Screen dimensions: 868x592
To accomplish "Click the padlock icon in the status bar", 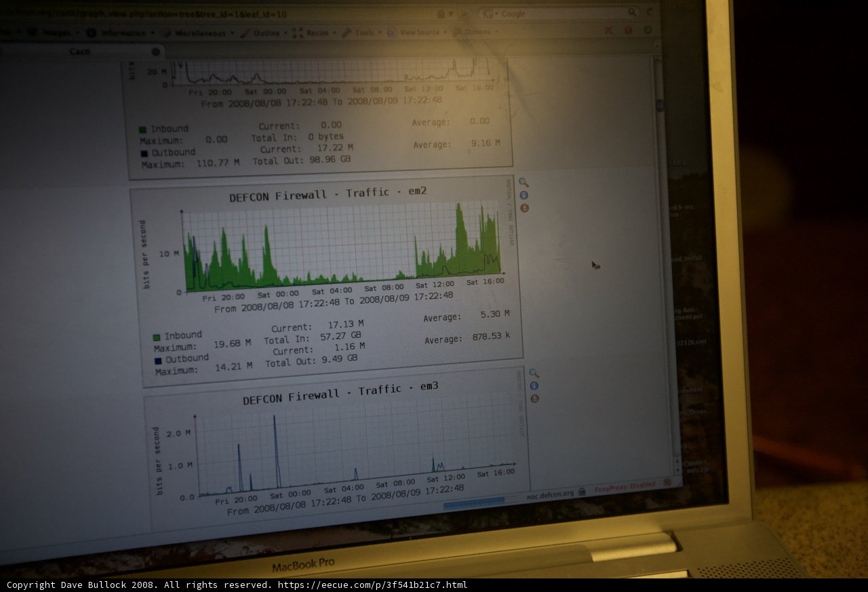I will 583,492.
